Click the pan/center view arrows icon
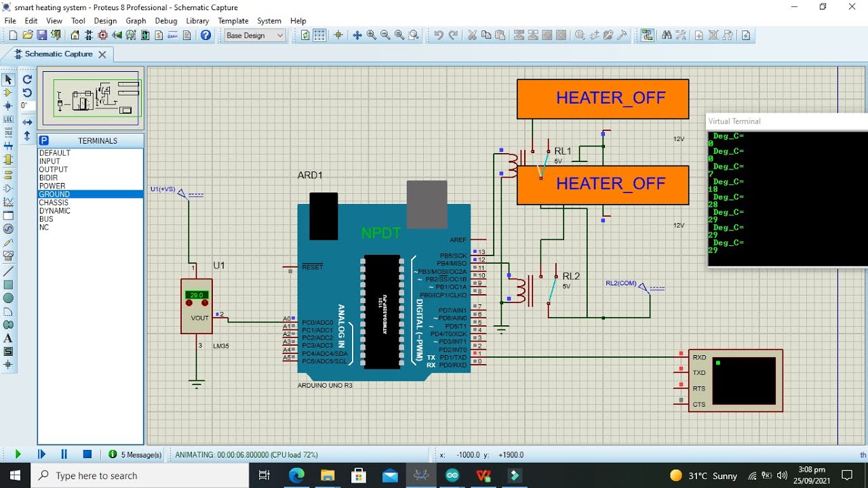The width and height of the screenshot is (868, 488). tap(357, 35)
